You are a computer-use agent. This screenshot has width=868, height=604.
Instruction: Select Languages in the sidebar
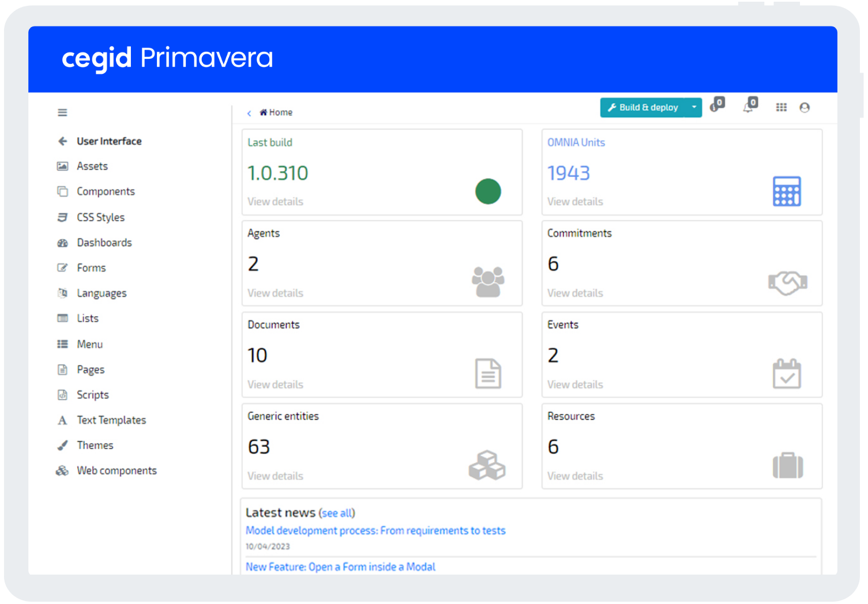pos(102,293)
